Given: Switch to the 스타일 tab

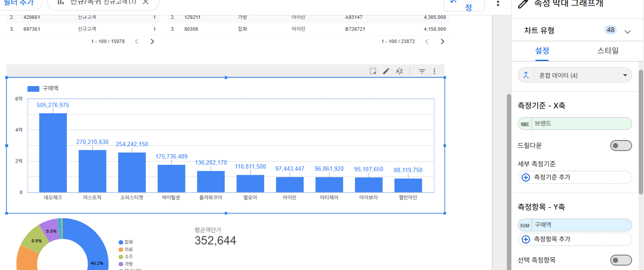Looking at the screenshot, I should tap(608, 50).
